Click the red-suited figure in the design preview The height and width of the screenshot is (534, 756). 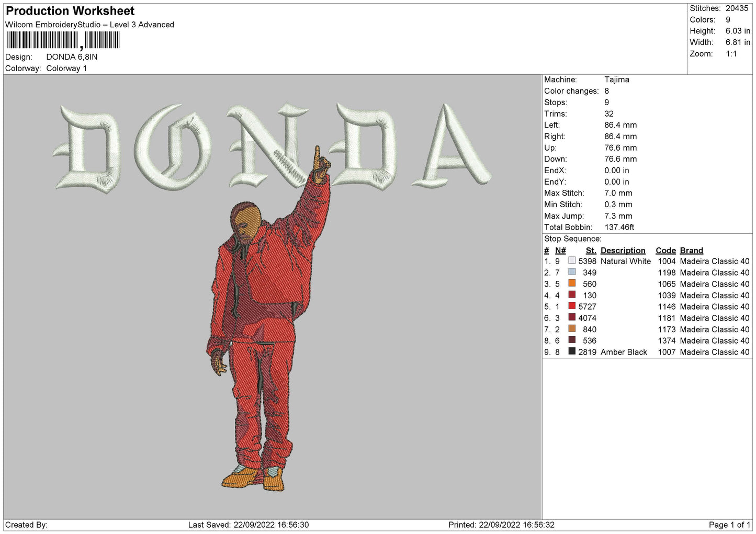[x=269, y=319]
